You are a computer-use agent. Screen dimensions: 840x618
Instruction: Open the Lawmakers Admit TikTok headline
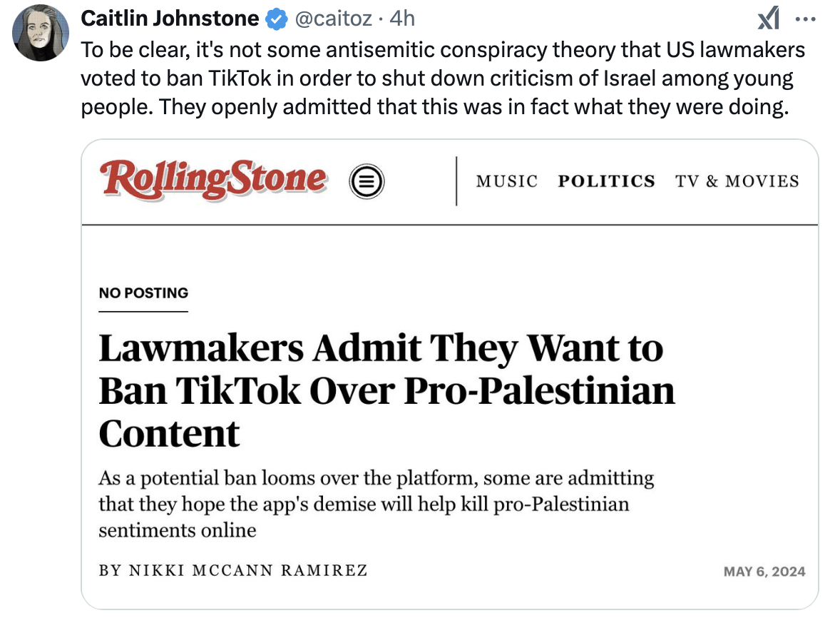(386, 390)
